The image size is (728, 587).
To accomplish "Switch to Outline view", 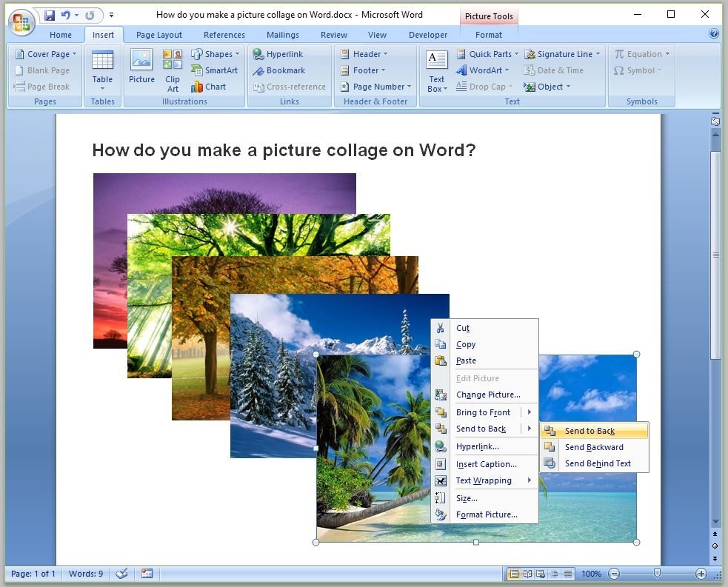I will coord(555,574).
